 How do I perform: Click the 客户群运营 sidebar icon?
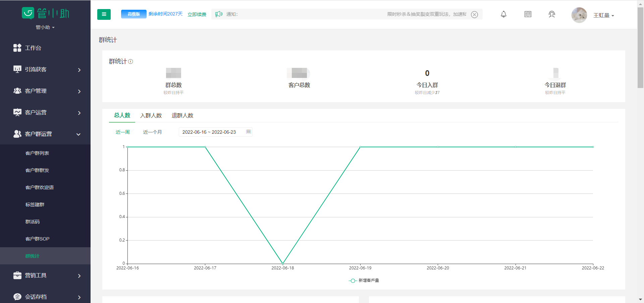coord(17,134)
